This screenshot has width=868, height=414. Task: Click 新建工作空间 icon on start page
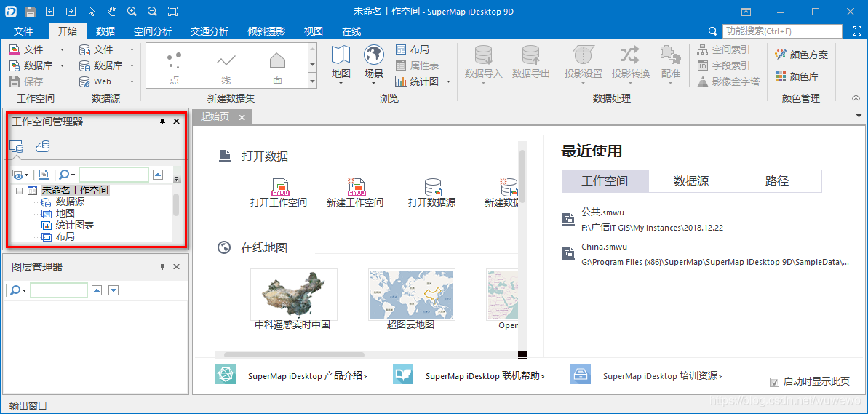[x=355, y=193]
